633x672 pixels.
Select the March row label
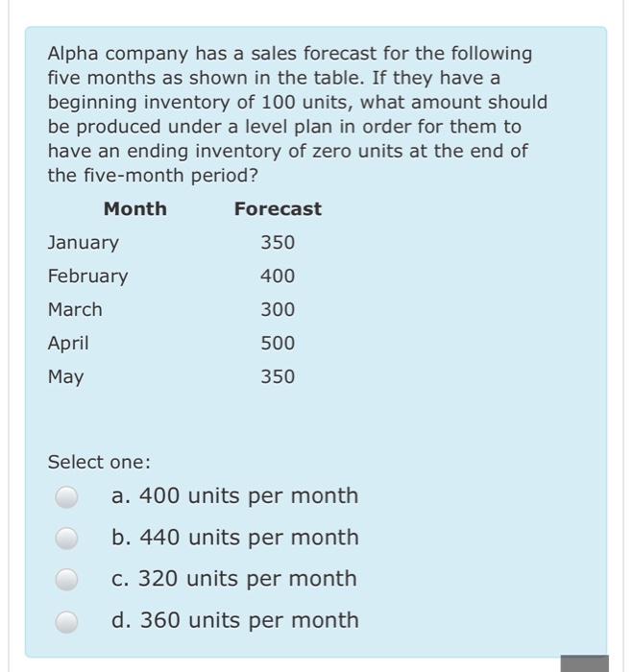(x=75, y=309)
